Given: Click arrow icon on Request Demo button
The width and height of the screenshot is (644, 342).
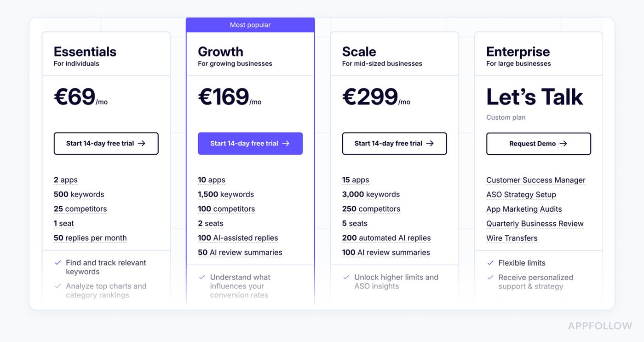Looking at the screenshot, I should [563, 144].
